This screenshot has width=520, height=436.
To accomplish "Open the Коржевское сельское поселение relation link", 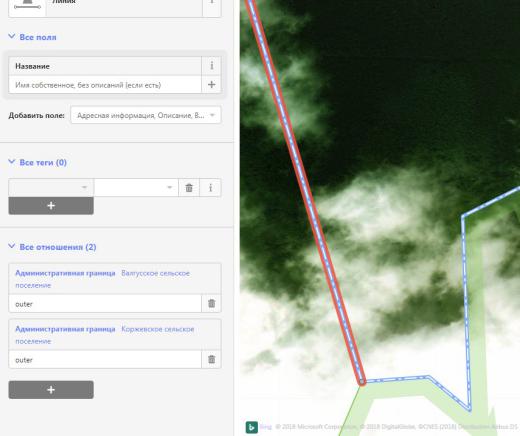I will 104,335.
